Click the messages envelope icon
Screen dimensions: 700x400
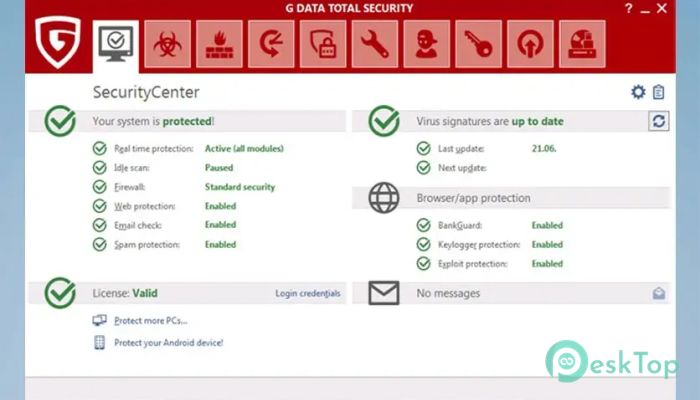tap(384, 293)
